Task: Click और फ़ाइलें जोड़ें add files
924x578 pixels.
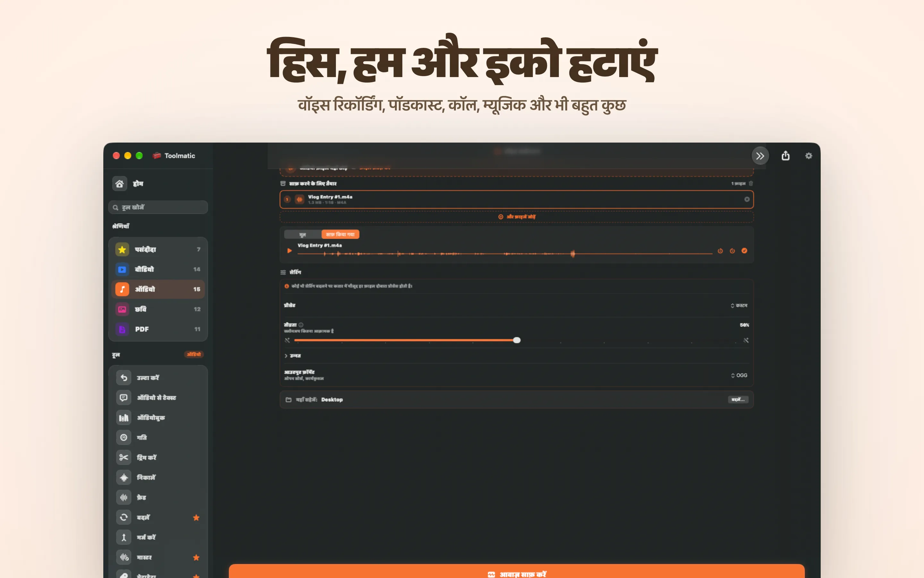Action: [x=517, y=217]
